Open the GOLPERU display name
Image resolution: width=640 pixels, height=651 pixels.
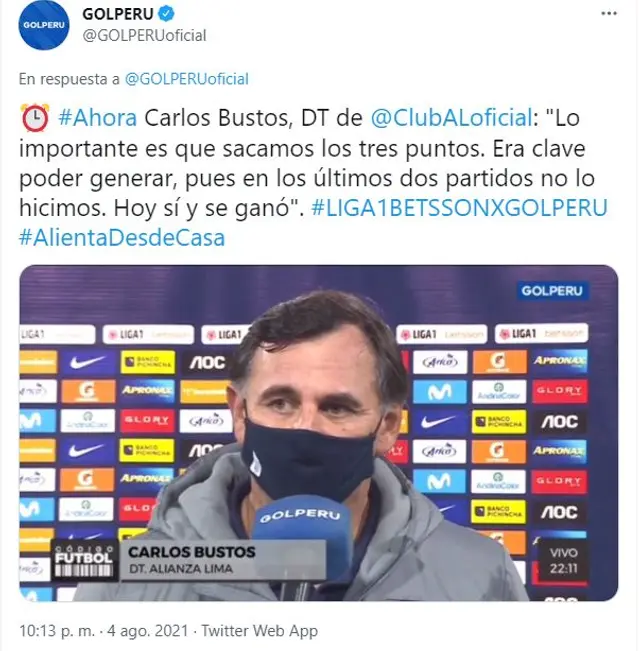(118, 14)
